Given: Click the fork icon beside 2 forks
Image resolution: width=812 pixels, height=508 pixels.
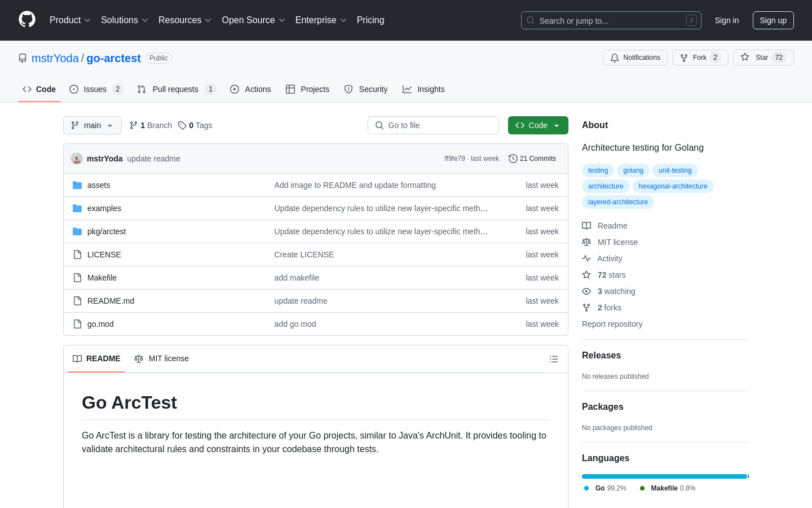Looking at the screenshot, I should coord(586,308).
